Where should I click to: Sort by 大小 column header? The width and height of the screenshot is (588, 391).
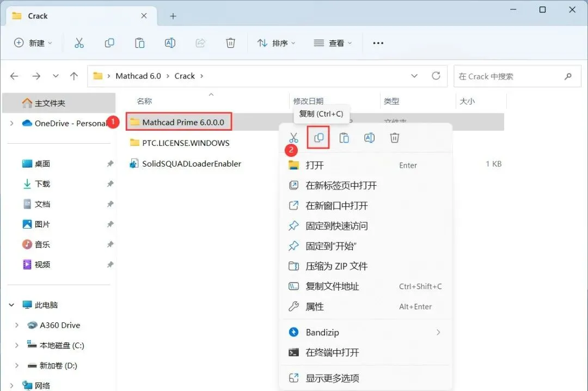click(467, 101)
